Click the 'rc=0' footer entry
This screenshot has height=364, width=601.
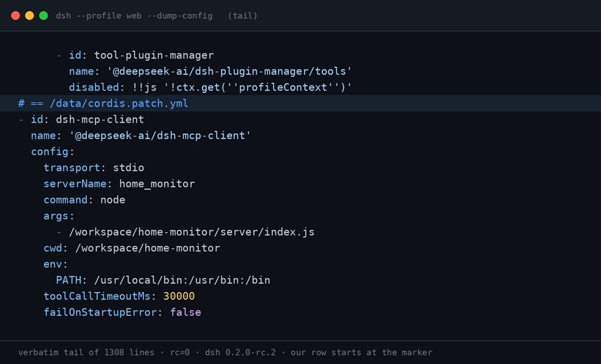pos(180,353)
